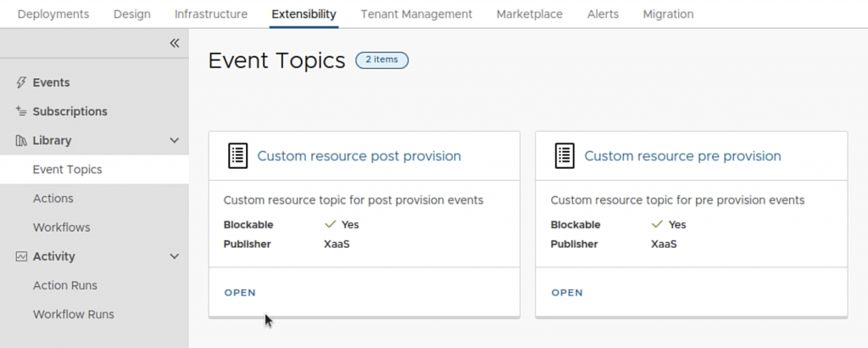Click the post provision card document icon
This screenshot has height=348, width=868.
pos(238,156)
